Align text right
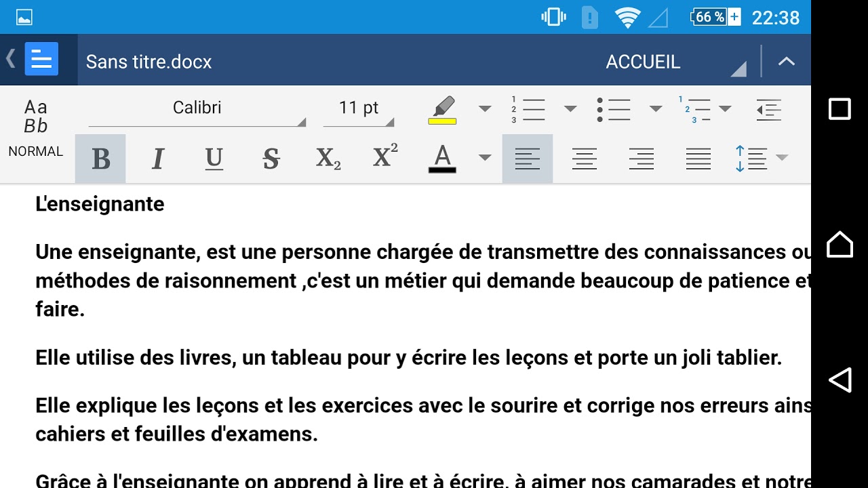The image size is (868, 488). click(x=642, y=159)
